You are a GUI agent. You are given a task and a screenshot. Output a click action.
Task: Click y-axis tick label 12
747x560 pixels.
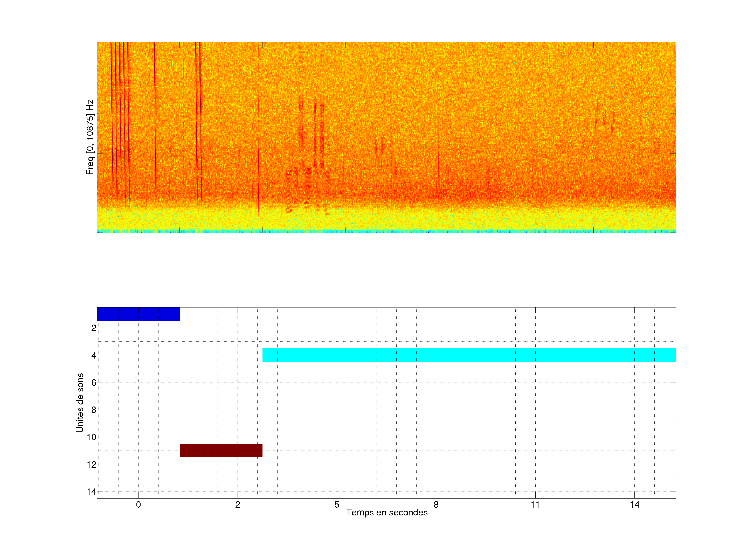click(91, 465)
